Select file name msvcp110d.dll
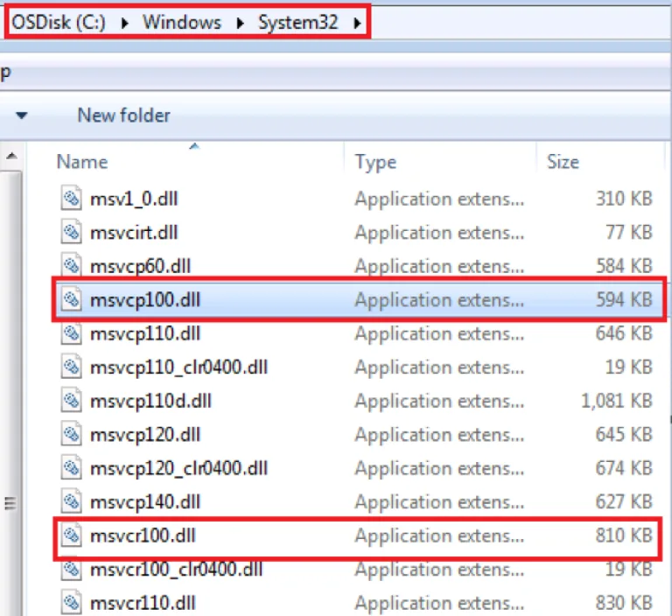Screen dimensions: 672x616 coord(150,402)
